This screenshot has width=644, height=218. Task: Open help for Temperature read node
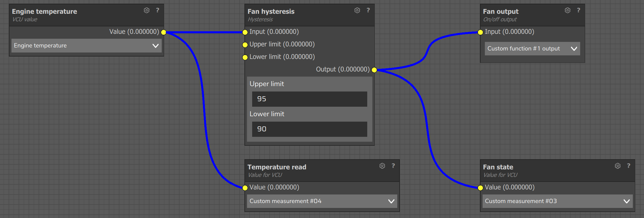[x=393, y=166]
